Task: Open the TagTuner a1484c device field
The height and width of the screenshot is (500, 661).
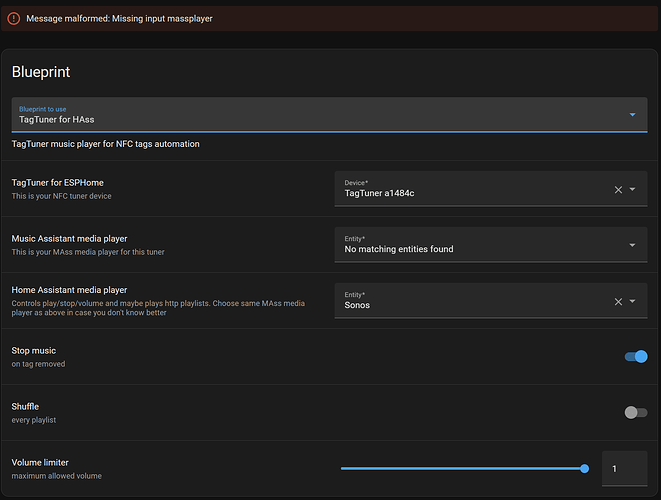Action: 491,189
